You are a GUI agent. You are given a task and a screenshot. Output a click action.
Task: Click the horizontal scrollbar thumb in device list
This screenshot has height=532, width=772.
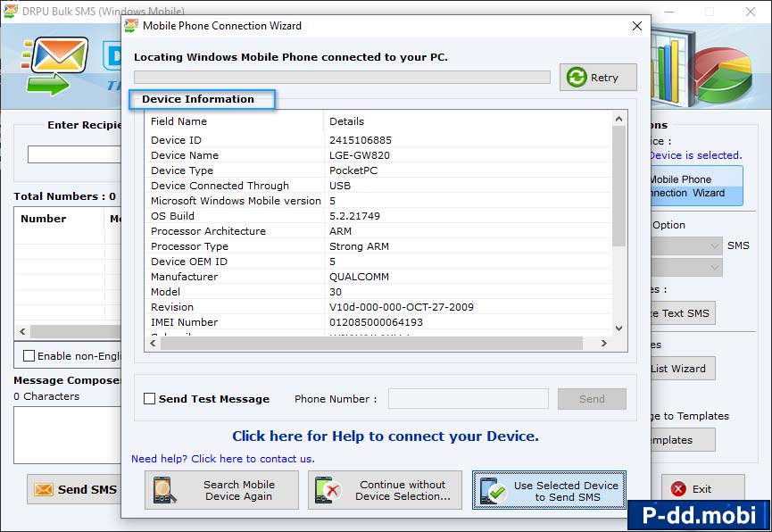tap(371, 344)
